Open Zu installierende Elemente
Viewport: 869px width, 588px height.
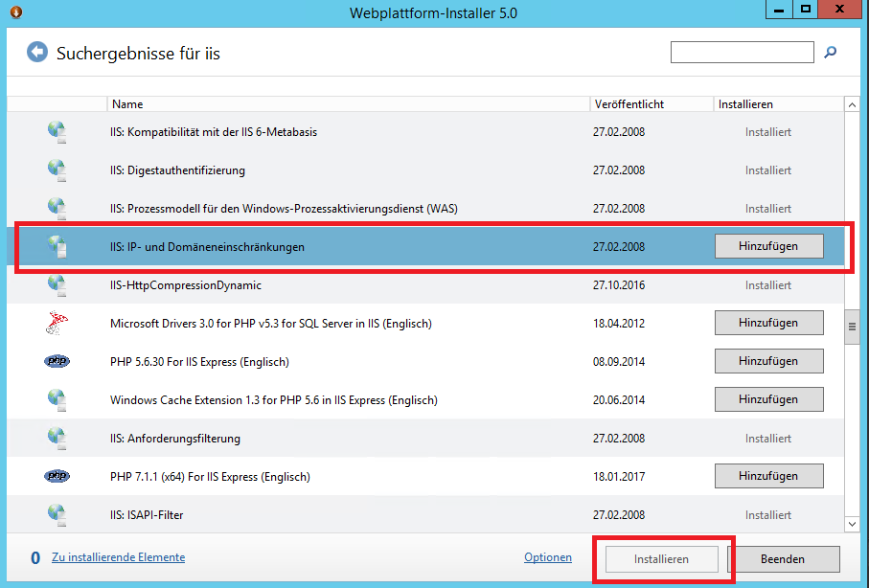tap(118, 556)
